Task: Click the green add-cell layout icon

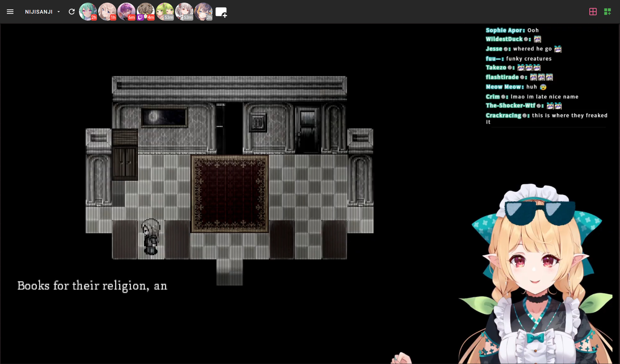Action: coord(607,12)
